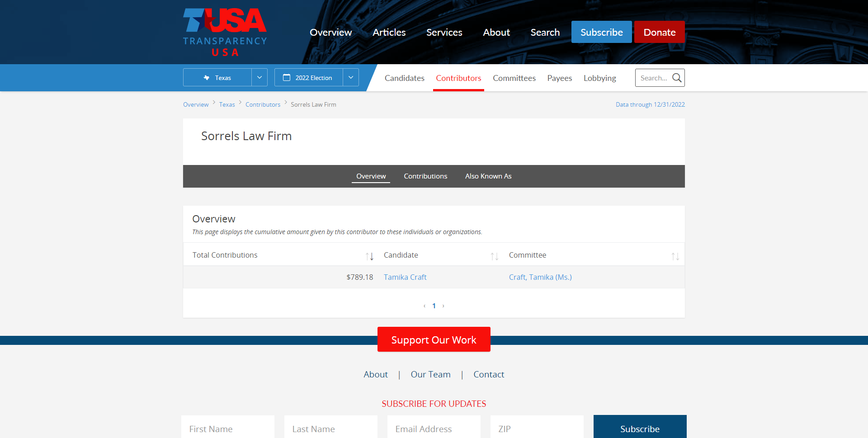Switch to the Payees tab
Screen dimensions: 868x438
point(559,78)
